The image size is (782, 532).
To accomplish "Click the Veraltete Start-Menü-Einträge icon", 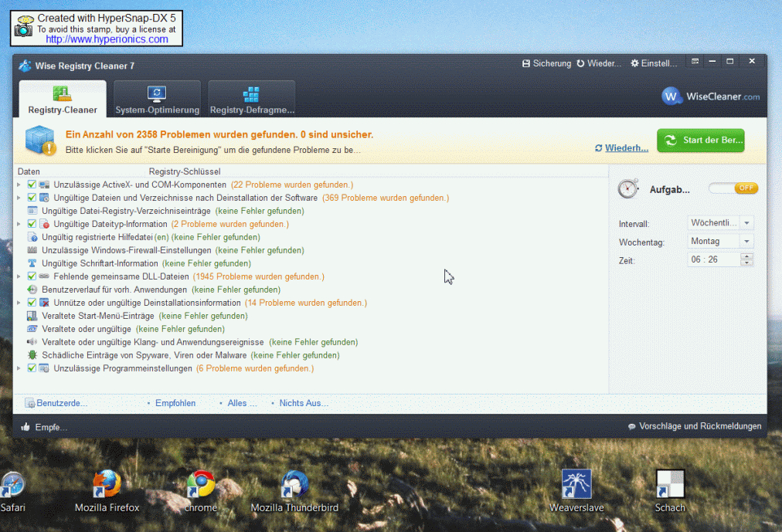I will [x=32, y=316].
